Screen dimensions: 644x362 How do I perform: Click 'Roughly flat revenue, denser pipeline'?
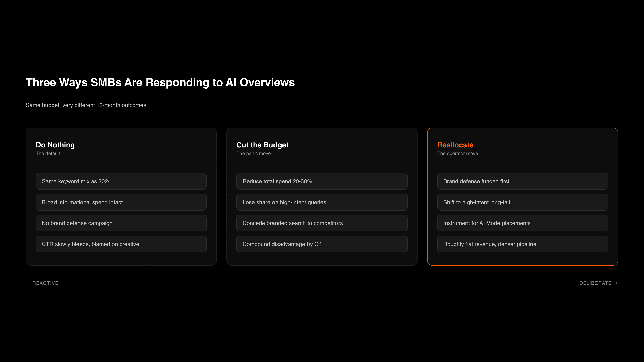(522, 244)
